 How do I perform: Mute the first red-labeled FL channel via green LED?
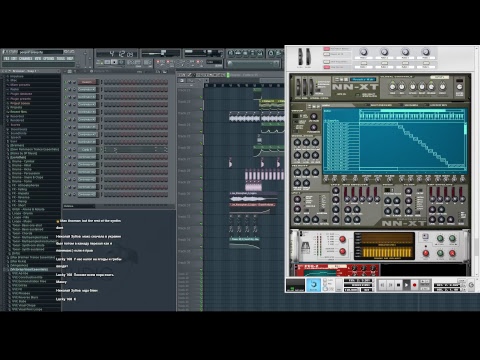65,82
